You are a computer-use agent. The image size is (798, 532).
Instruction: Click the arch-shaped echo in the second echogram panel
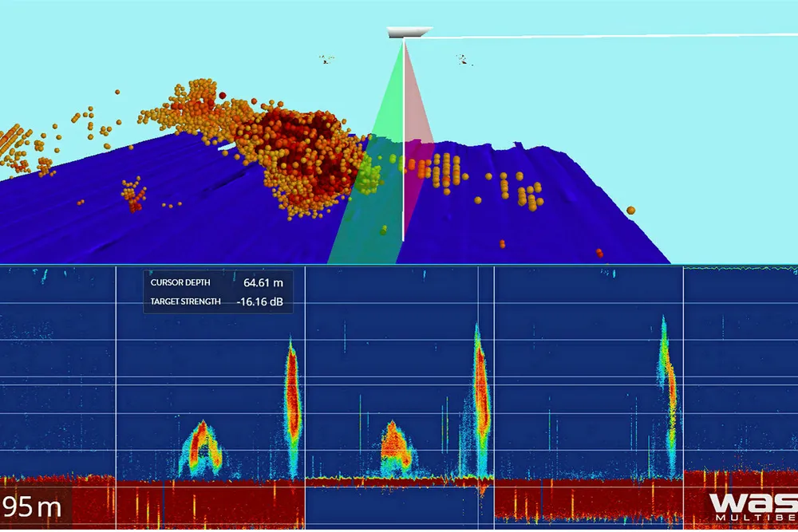[x=201, y=447]
